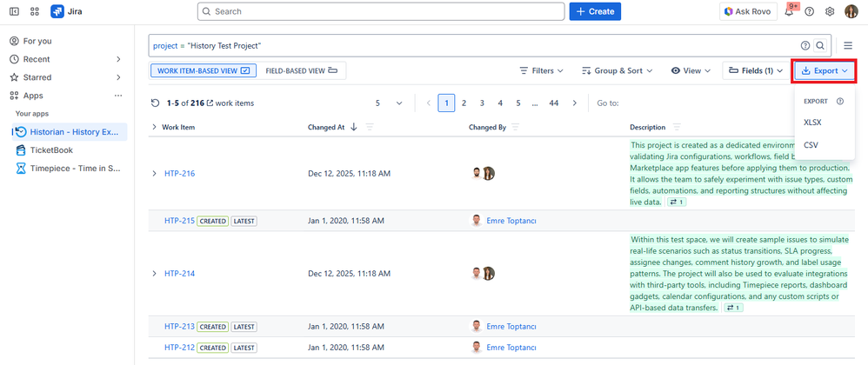Open the Changed At column filter icon
This screenshot has height=365, width=868.
click(x=370, y=127)
